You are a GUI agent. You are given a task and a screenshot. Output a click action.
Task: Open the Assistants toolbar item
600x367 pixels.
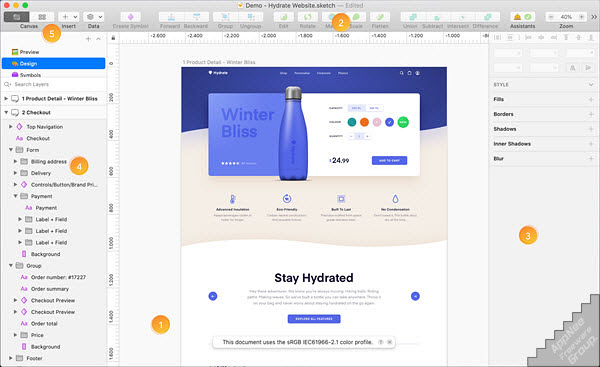coord(522,17)
